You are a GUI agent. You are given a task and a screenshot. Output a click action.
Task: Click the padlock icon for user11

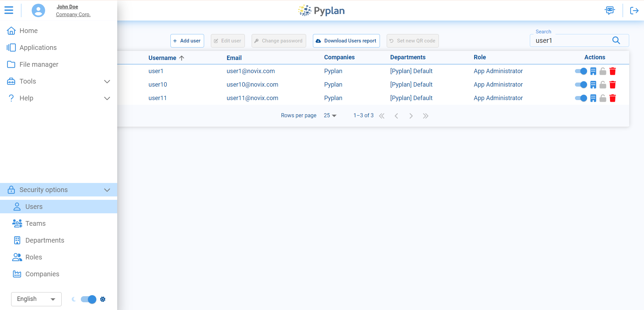(x=603, y=98)
